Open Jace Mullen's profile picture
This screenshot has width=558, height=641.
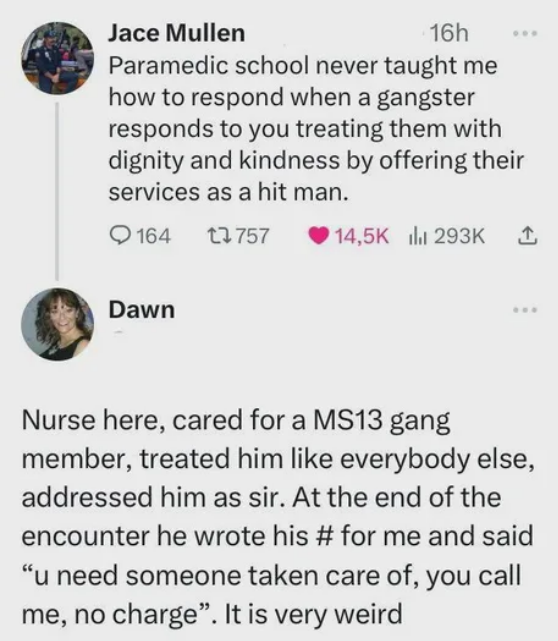click(58, 58)
